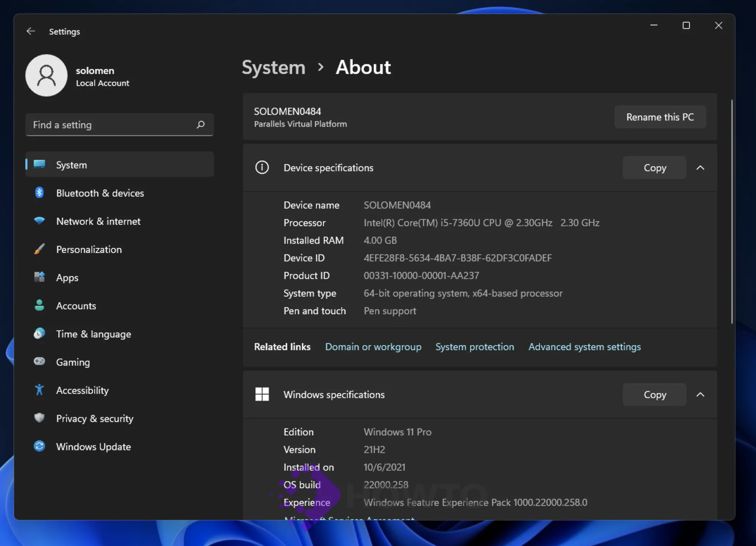
Task: Open Bluetooth & devices settings
Action: [120, 193]
